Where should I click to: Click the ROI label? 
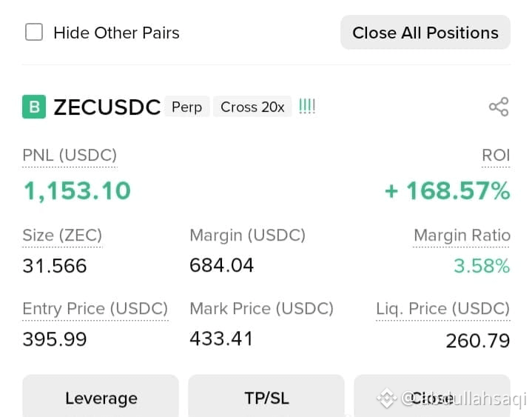tap(496, 156)
